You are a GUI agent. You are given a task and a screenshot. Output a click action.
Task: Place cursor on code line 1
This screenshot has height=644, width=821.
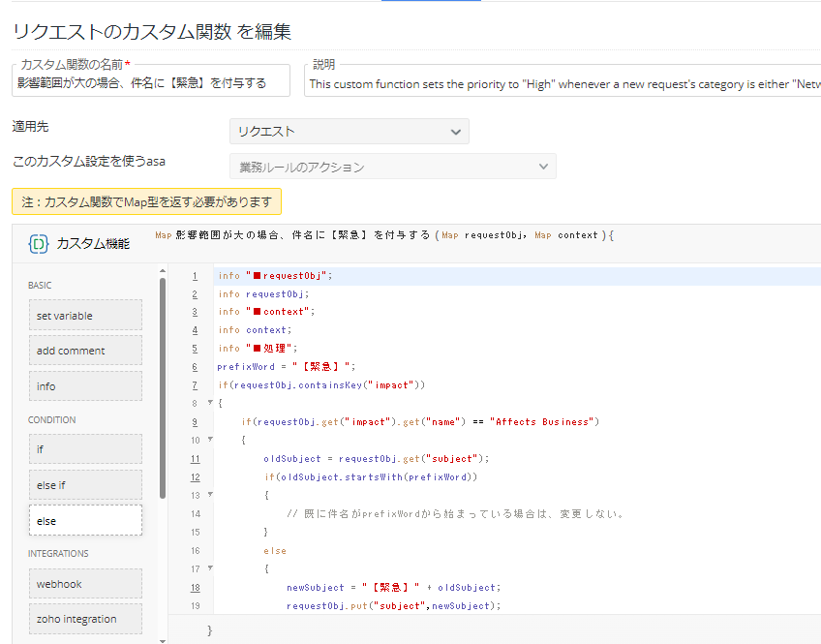[484, 276]
